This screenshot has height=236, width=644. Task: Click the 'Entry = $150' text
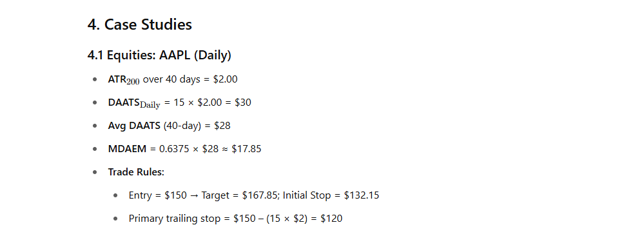[x=157, y=195]
